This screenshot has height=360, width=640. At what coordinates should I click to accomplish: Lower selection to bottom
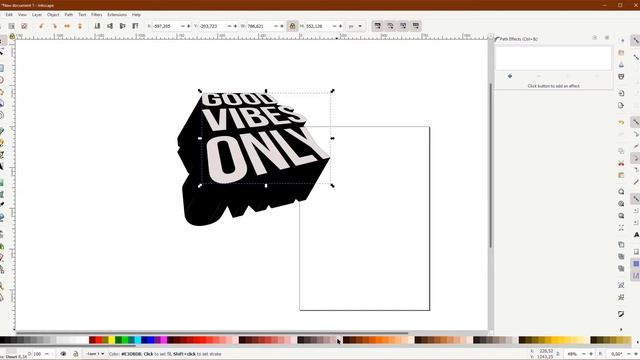pos(97,26)
